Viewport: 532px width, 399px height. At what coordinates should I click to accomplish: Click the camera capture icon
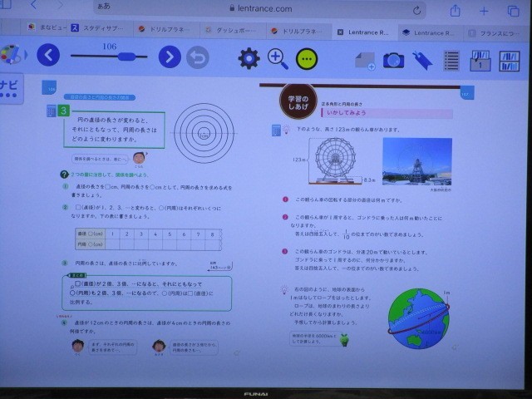tap(393, 59)
